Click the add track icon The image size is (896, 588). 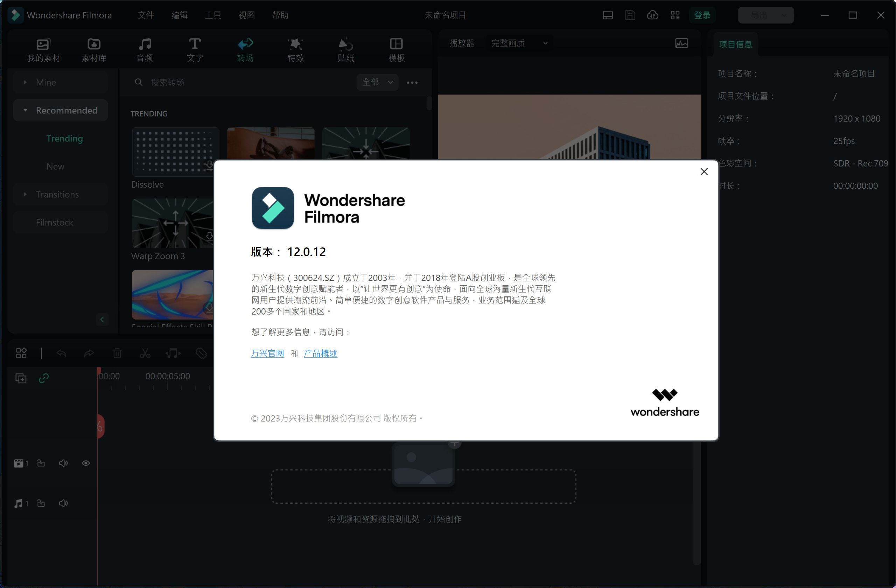pos(21,378)
